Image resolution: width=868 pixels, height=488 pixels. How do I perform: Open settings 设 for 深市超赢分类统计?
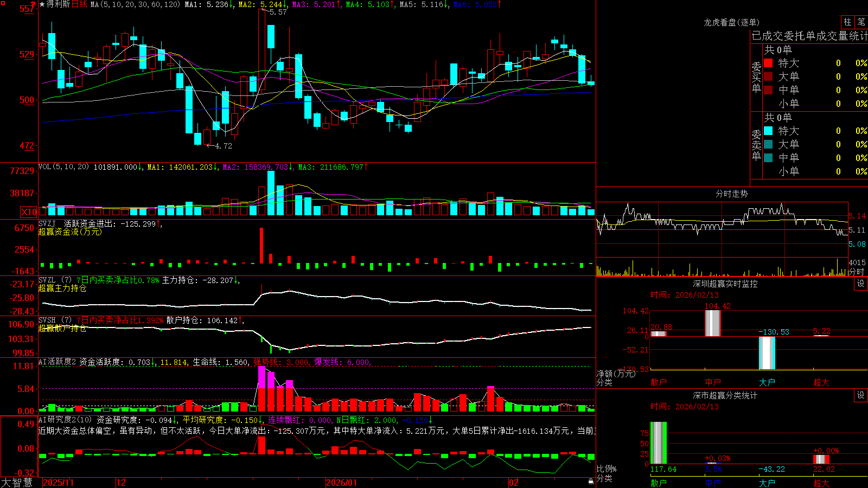[x=861, y=395]
